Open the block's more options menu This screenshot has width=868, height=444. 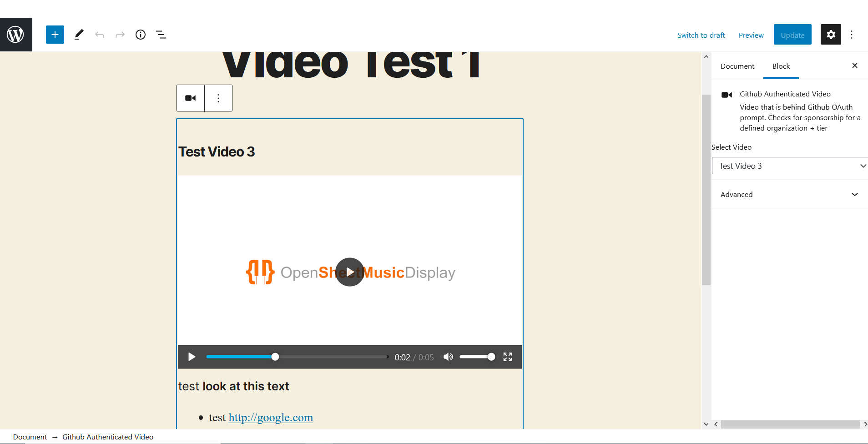pos(218,98)
